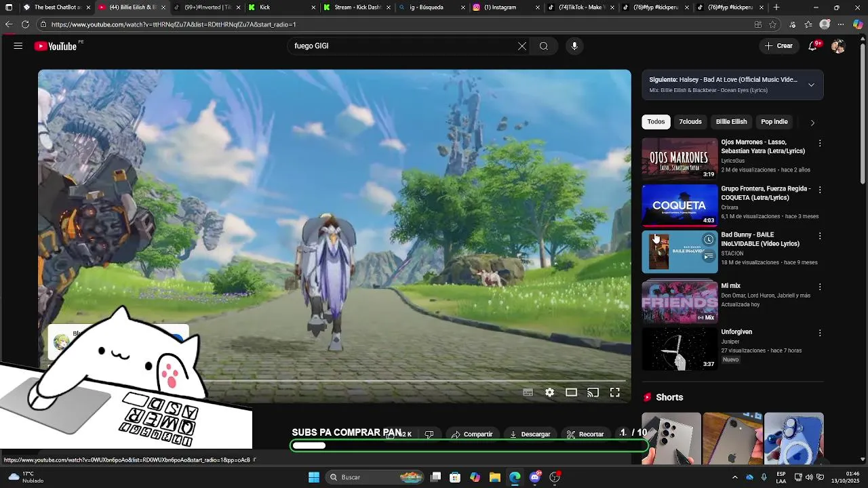Viewport: 868px width, 488px height.
Task: Cast the video to a device
Action: coord(593,392)
